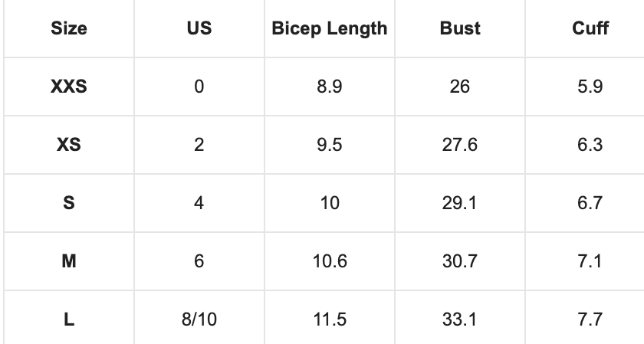The image size is (644, 344).
Task: Click the Bust column header
Action: [460, 29]
